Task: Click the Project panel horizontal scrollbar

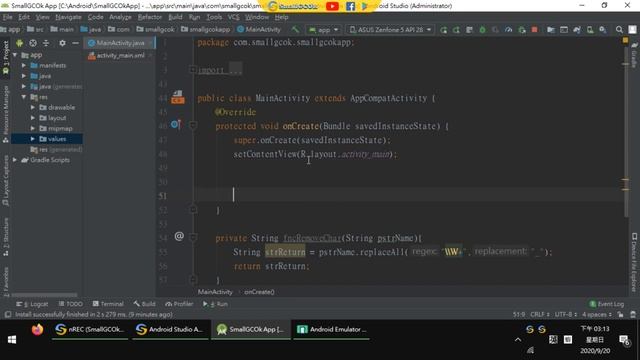Action: tap(44, 295)
